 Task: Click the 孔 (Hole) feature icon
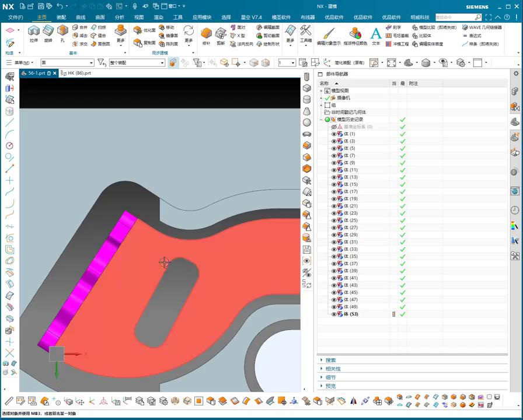62,33
